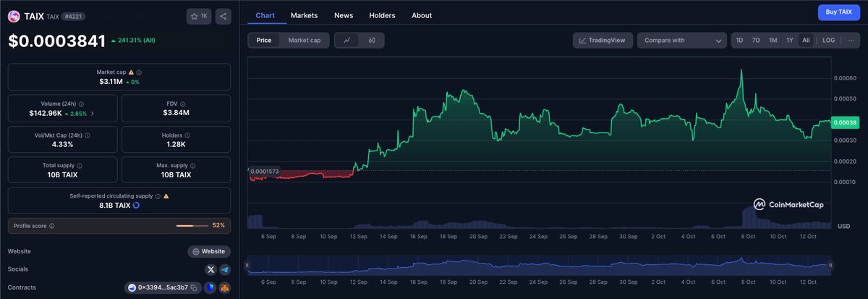Click the MetaMask fox icon by contracts
The height and width of the screenshot is (299, 868).
(225, 288)
